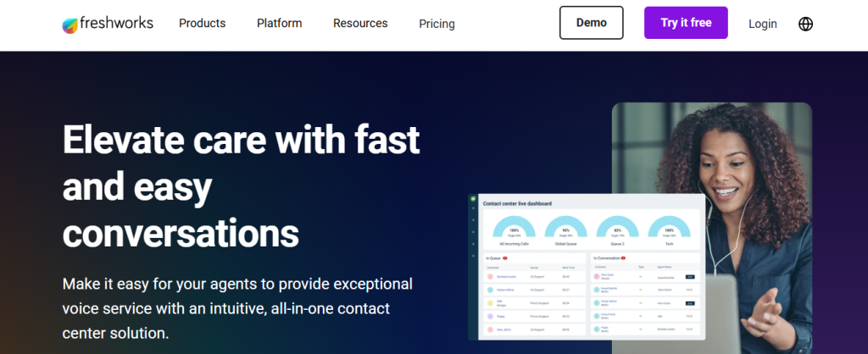Click the red In Conversation count badge
The image size is (868, 354).
point(623,257)
